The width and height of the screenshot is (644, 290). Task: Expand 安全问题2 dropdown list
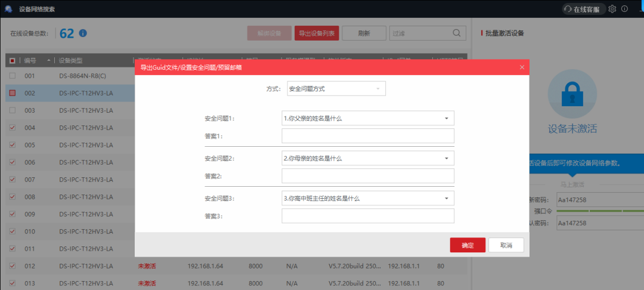coord(368,158)
